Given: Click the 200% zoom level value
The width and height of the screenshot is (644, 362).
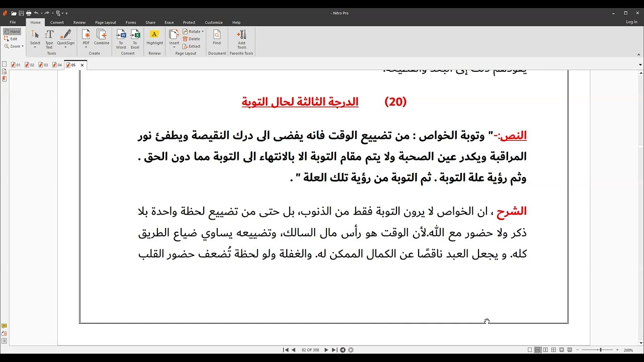Looking at the screenshot, I should tap(628, 350).
